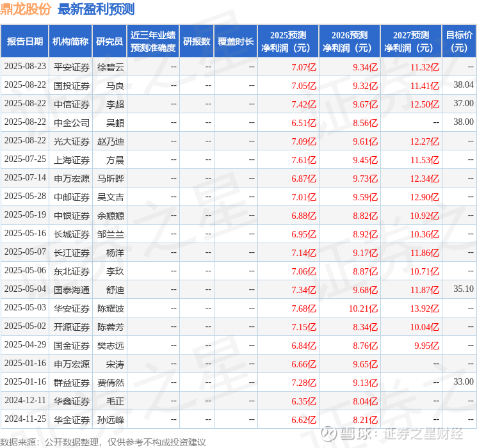Viewport: 477px width, 448px height.
Task: Click analyst name 马昕晔
Action: (110, 179)
